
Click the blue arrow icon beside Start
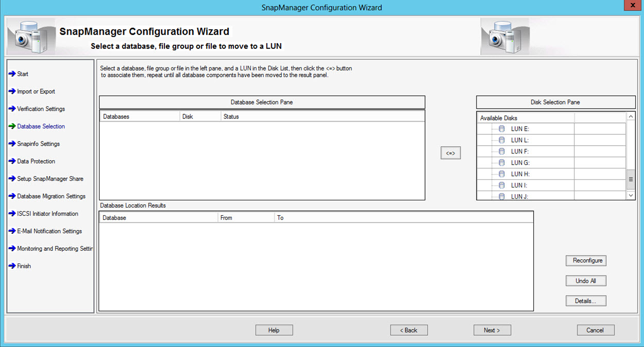12,74
